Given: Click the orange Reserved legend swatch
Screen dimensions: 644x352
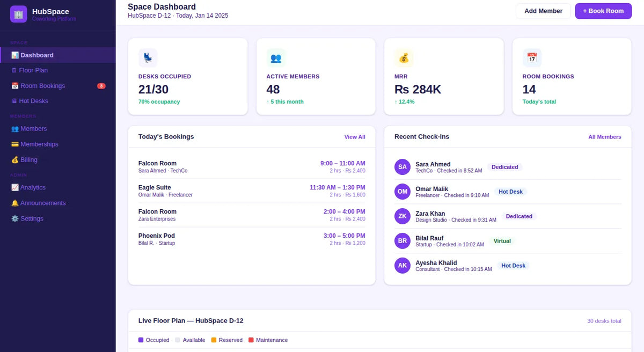Looking at the screenshot, I should [x=214, y=340].
